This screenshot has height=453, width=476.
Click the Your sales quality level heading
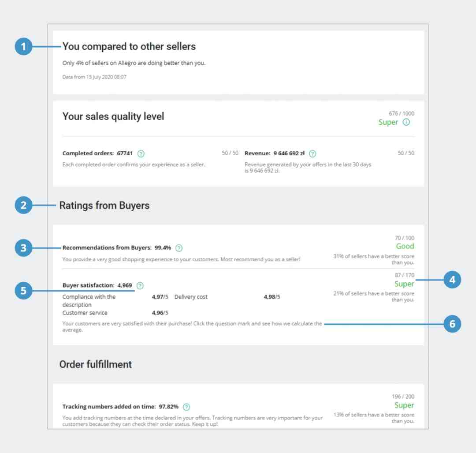pyautogui.click(x=113, y=116)
